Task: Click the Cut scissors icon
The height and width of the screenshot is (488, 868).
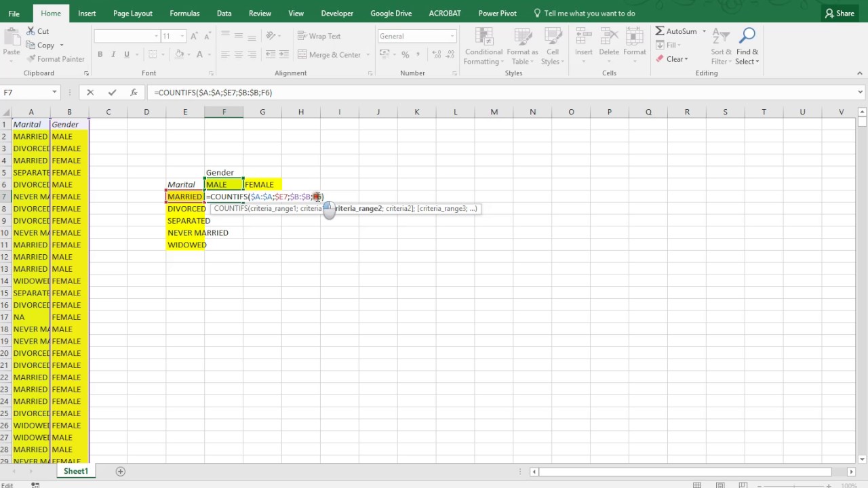Action: click(31, 31)
